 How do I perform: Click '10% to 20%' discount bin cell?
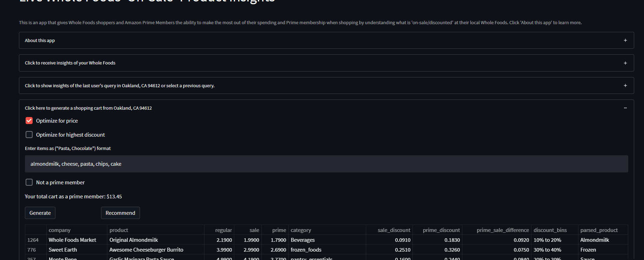[x=555, y=240]
